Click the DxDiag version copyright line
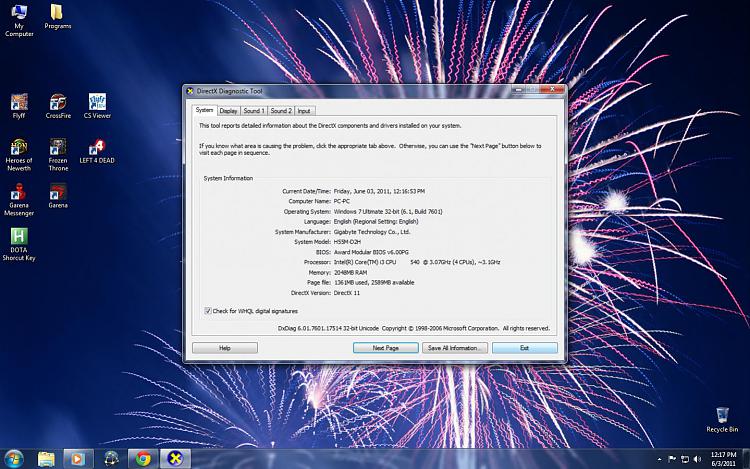750x469 pixels. click(414, 328)
